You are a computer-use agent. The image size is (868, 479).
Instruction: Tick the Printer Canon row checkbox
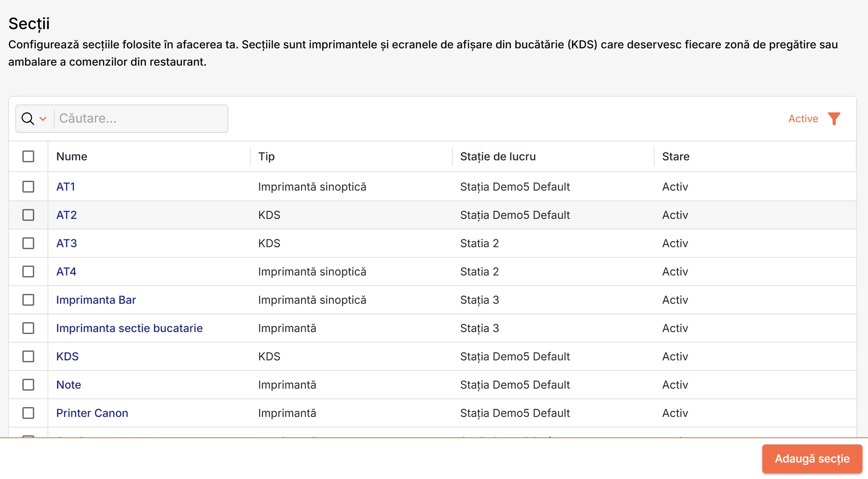(x=28, y=413)
